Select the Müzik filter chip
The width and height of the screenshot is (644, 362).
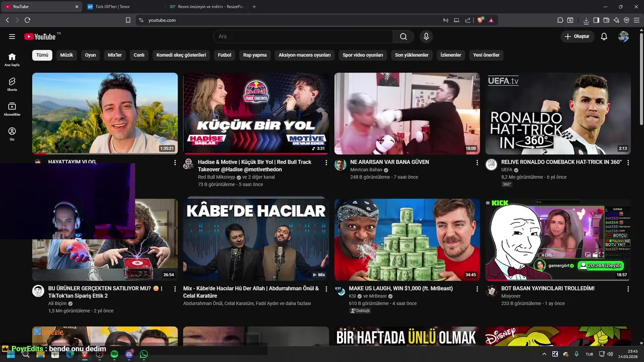point(66,55)
